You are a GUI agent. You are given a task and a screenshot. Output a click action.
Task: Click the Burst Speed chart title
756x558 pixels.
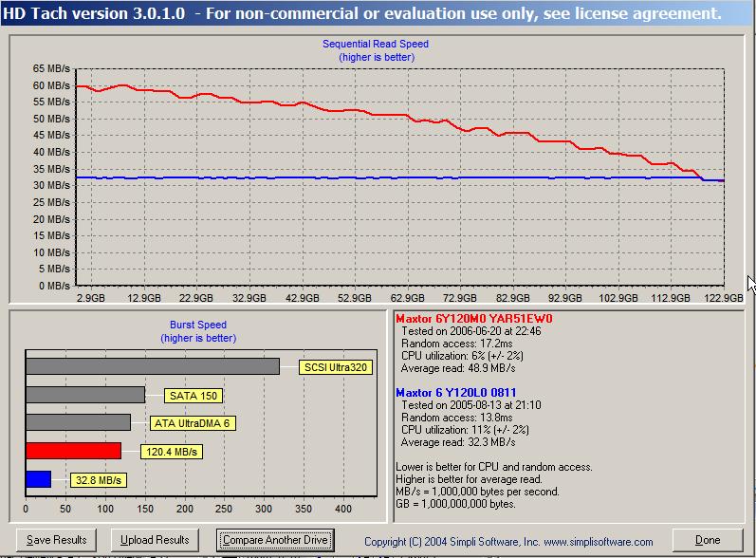(198, 325)
